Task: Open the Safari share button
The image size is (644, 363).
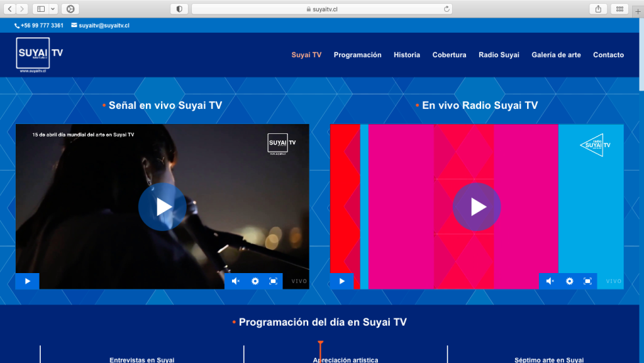Action: click(598, 9)
